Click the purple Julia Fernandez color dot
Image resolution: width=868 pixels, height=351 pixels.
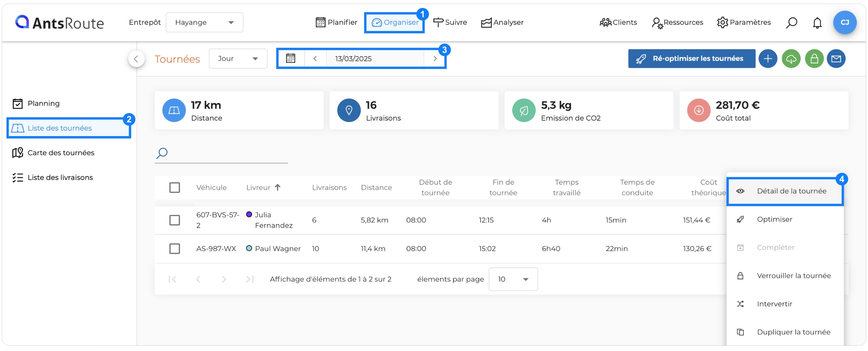tap(249, 214)
